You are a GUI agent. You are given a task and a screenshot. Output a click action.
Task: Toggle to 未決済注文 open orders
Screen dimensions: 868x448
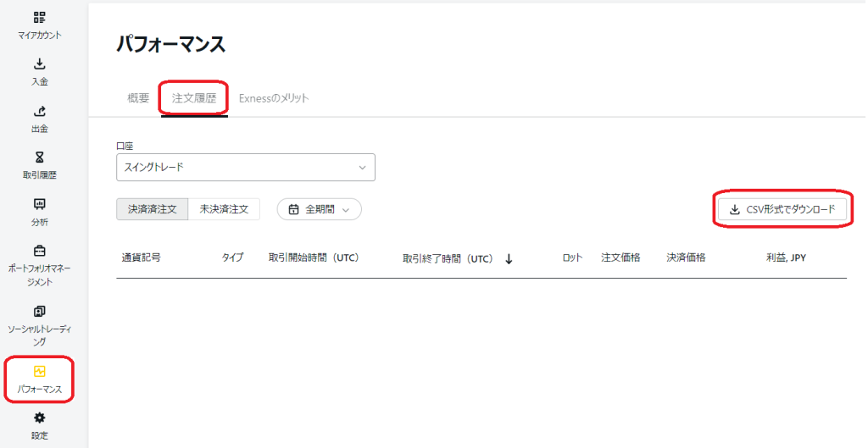tap(224, 209)
